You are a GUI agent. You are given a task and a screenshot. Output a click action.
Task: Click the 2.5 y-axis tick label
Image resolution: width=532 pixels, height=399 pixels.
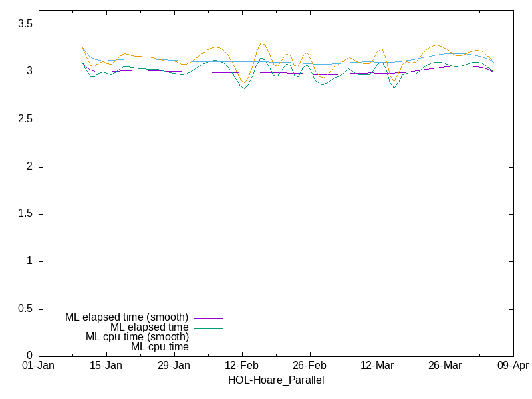(x=25, y=120)
